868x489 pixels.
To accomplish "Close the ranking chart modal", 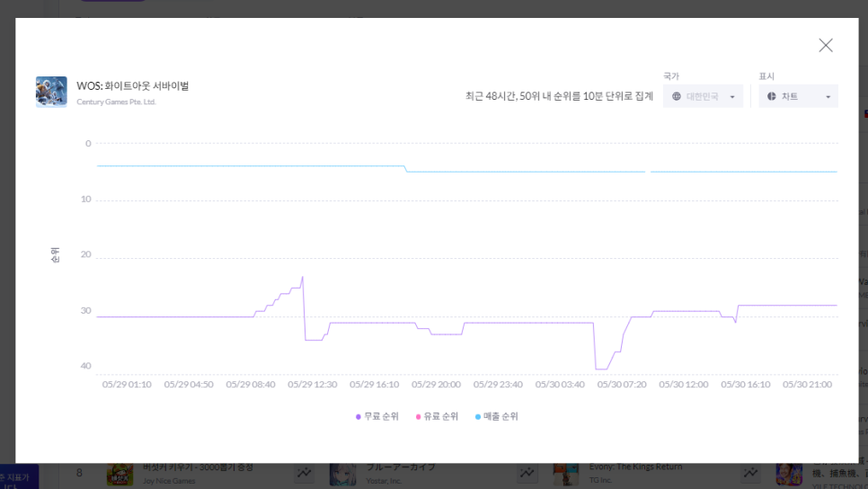I will [x=826, y=46].
